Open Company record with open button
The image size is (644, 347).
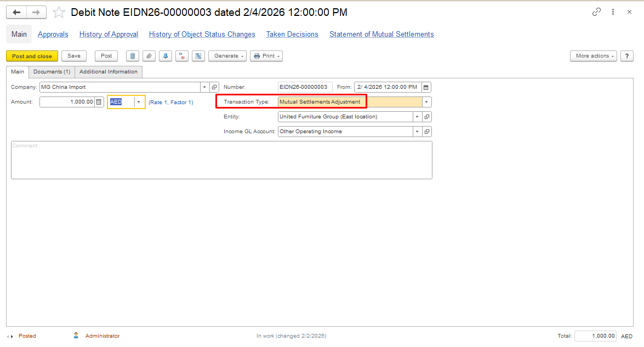214,87
